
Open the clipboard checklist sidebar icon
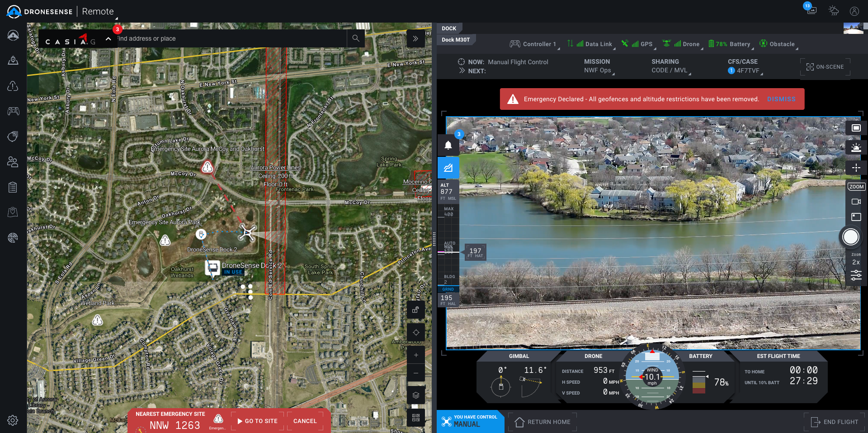(x=13, y=187)
